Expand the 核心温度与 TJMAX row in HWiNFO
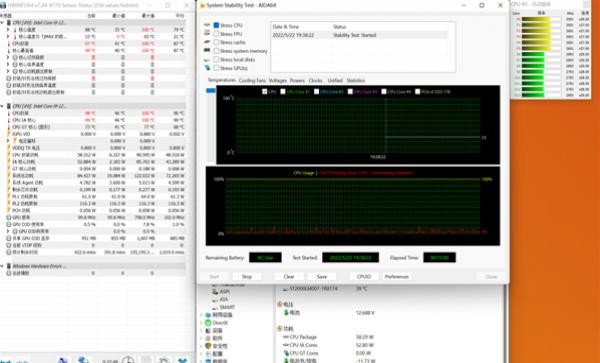The height and width of the screenshot is (363, 600). pos(8,37)
